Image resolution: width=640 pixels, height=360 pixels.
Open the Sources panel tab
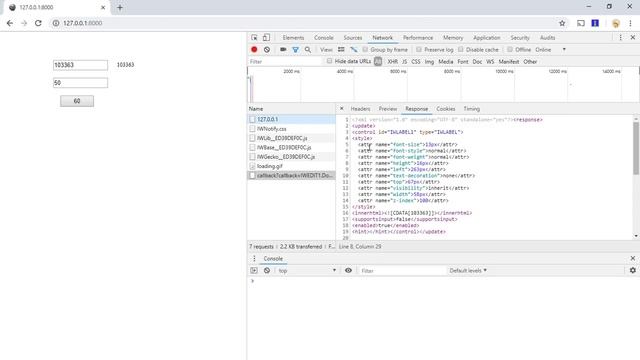pos(353,38)
